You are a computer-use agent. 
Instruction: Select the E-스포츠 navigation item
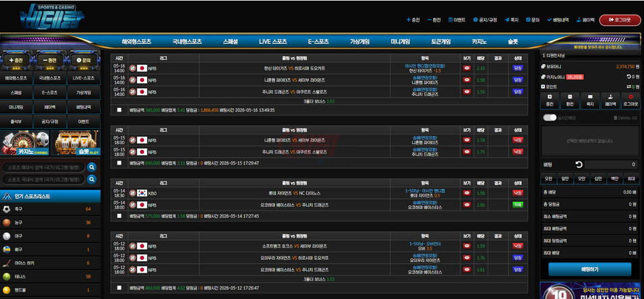point(318,41)
